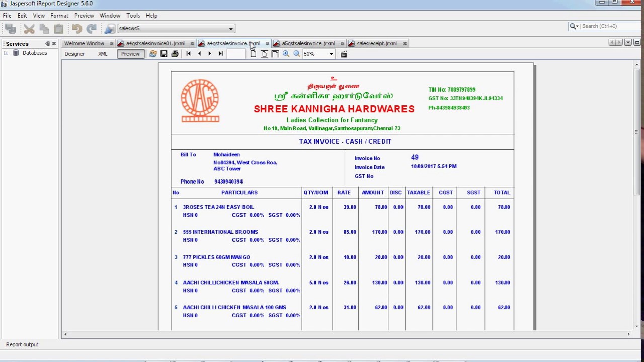Click the horizontal scrollbar left arrow
This screenshot has width=644, height=362.
coord(65,334)
